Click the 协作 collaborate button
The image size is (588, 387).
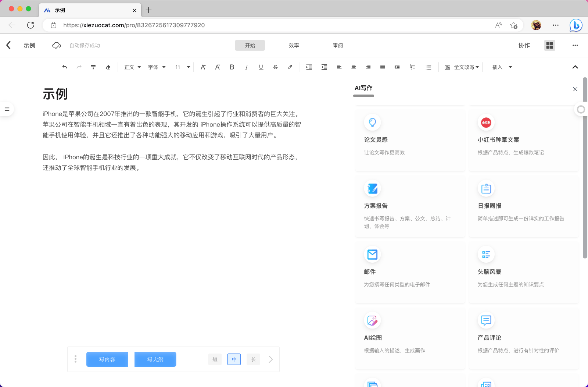[524, 45]
